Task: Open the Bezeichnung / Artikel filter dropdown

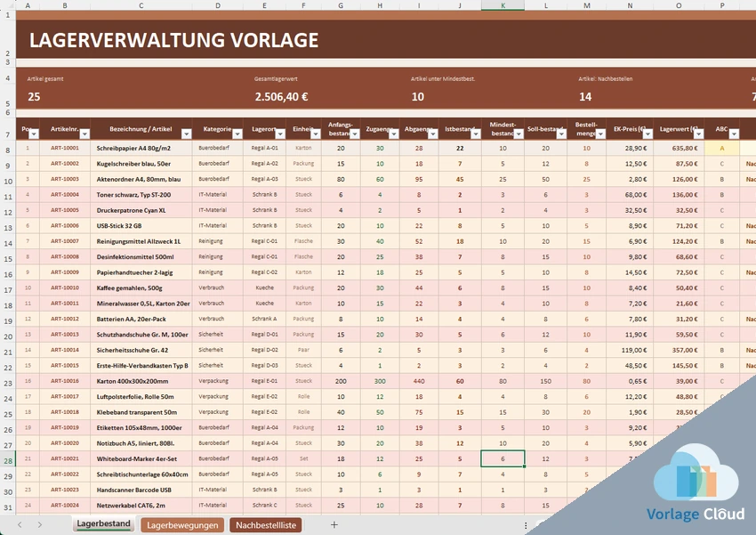Action: (x=187, y=134)
